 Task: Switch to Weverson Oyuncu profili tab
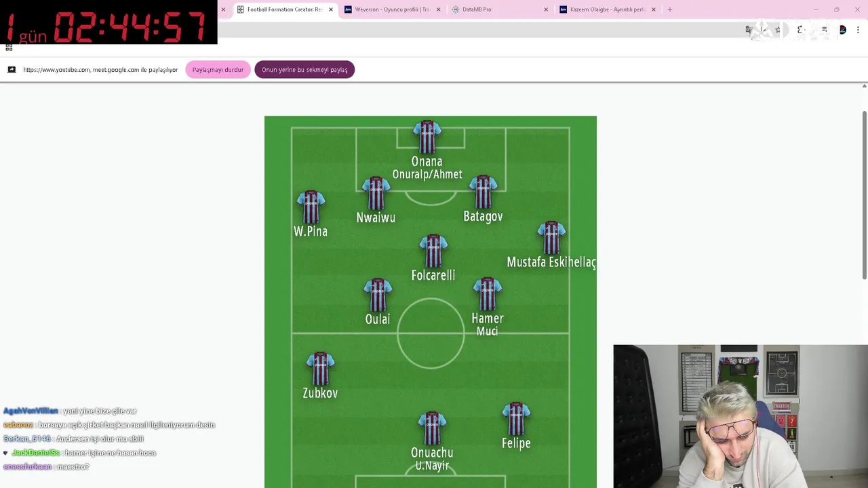(392, 9)
